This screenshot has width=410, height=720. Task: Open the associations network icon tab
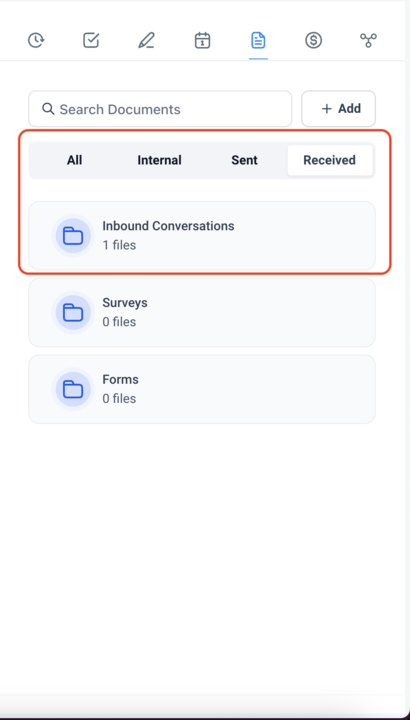tap(368, 40)
